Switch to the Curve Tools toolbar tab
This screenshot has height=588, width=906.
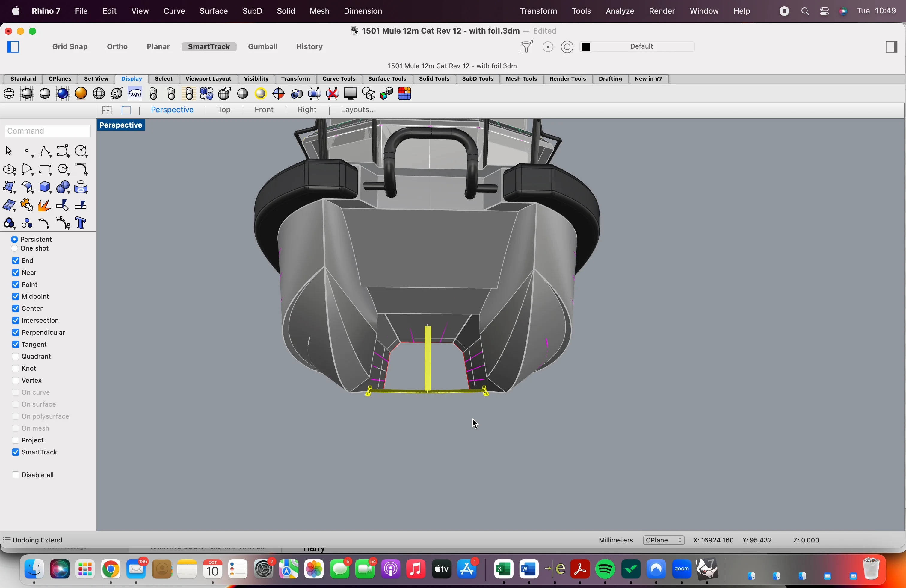[339, 79]
